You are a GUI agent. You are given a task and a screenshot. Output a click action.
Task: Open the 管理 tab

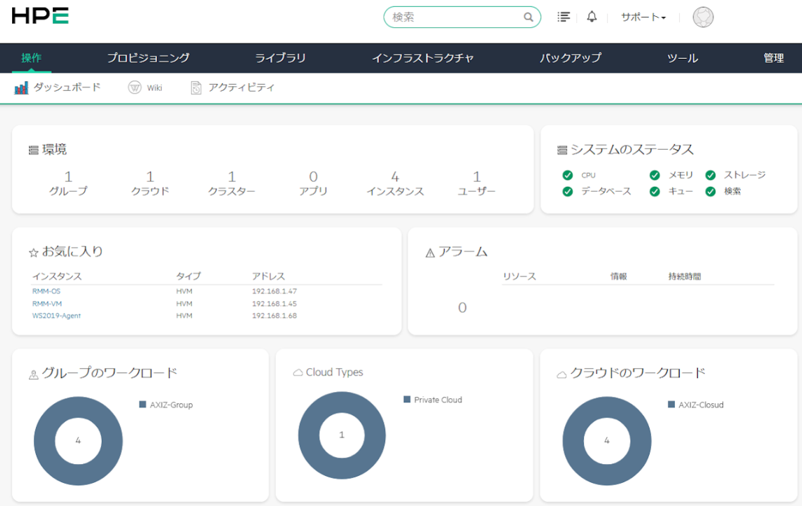(773, 58)
